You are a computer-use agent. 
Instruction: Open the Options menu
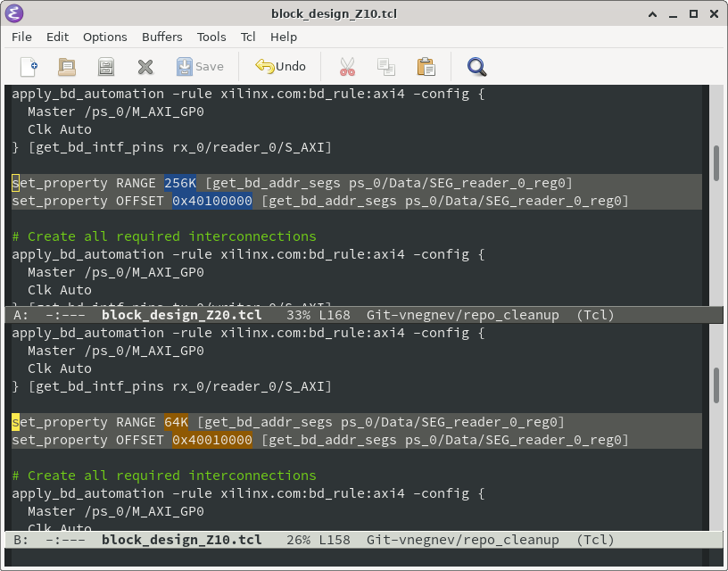pyautogui.click(x=105, y=37)
